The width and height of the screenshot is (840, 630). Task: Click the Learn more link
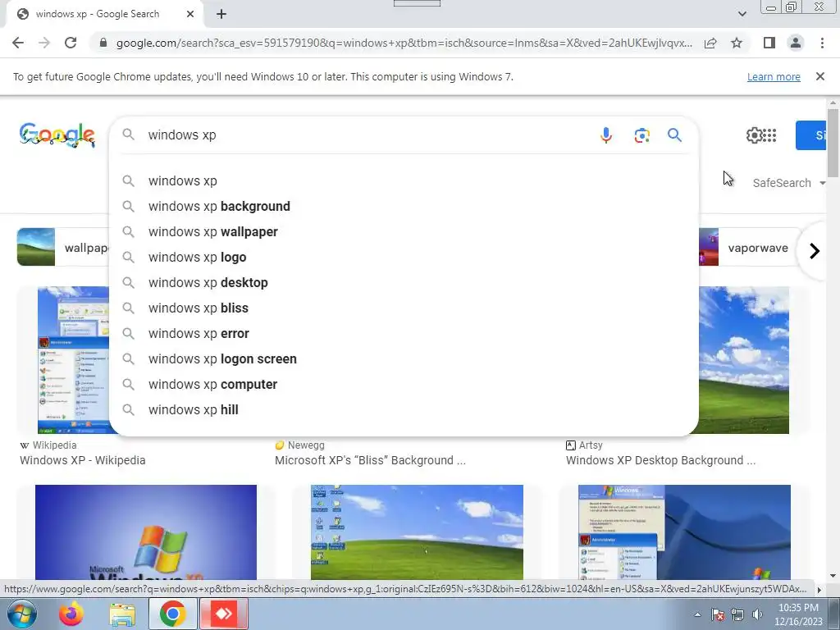coord(774,76)
